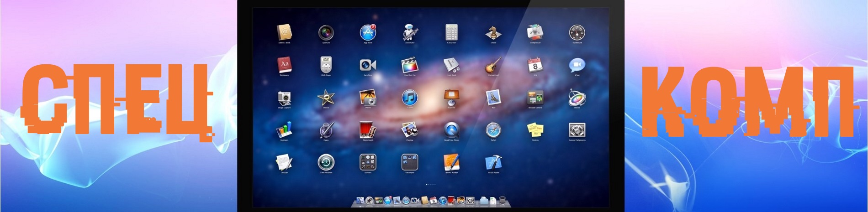Viewport: 868px width, 212px height.
Task: Launch iMovie star icon
Action: click(326, 98)
